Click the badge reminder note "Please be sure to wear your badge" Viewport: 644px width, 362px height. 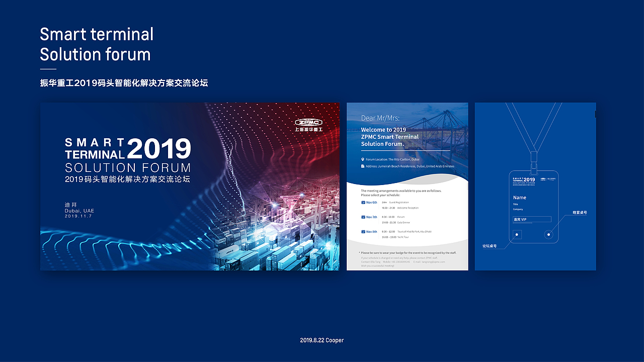pos(408,252)
